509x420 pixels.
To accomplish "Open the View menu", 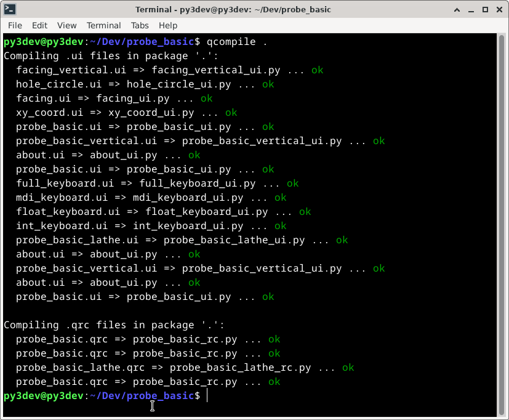I will coord(67,25).
